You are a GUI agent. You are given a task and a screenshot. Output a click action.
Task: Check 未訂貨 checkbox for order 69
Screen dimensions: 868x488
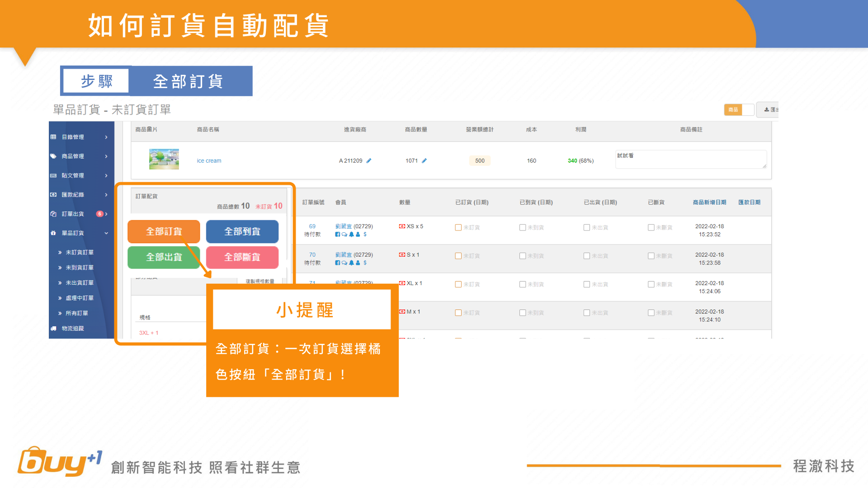coord(458,228)
